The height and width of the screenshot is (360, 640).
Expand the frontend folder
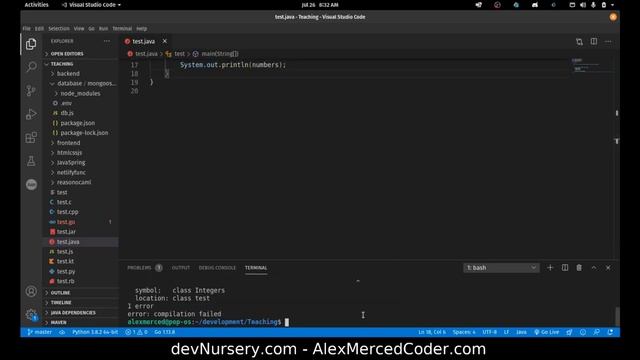click(81, 143)
